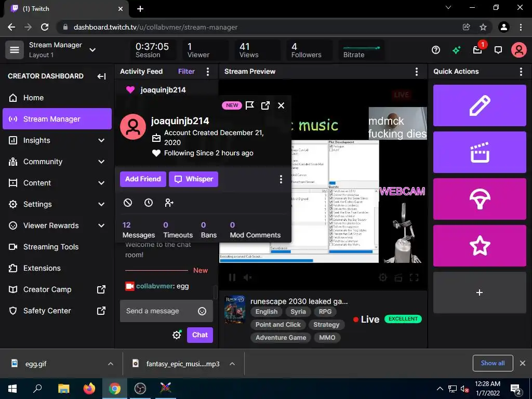This screenshot has height=399, width=532.
Task: Open options for the fantasy_epic_musi mp3 download
Action: coord(232,364)
